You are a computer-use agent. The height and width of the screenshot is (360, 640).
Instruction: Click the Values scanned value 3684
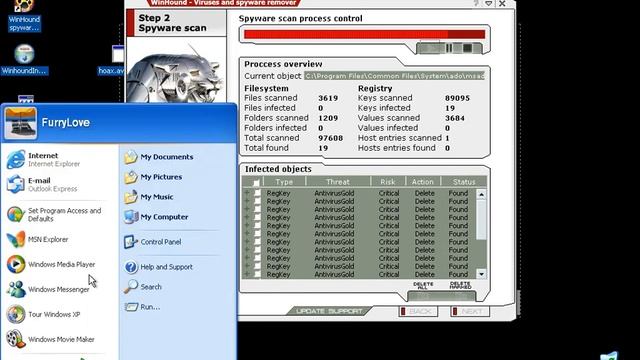[x=455, y=118]
